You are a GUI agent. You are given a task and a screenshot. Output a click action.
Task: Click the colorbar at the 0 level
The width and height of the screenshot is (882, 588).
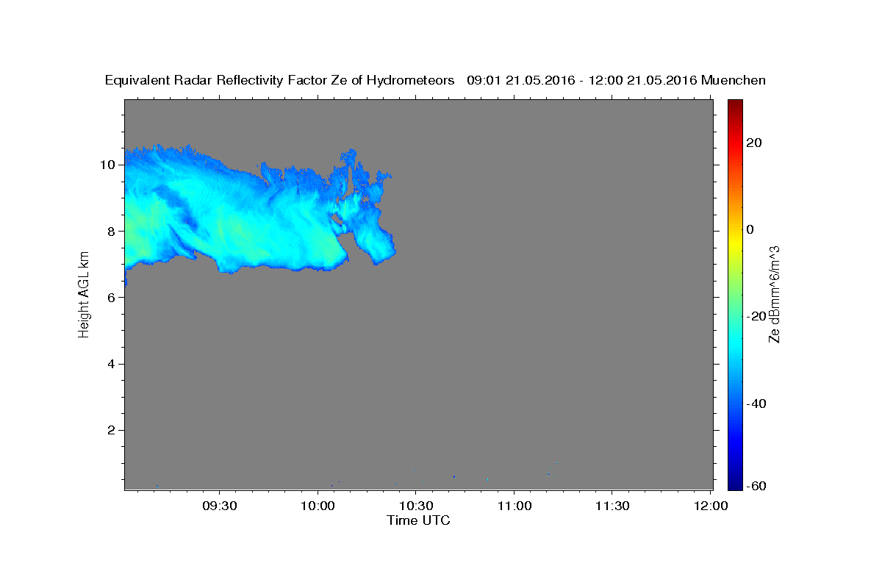coord(735,229)
